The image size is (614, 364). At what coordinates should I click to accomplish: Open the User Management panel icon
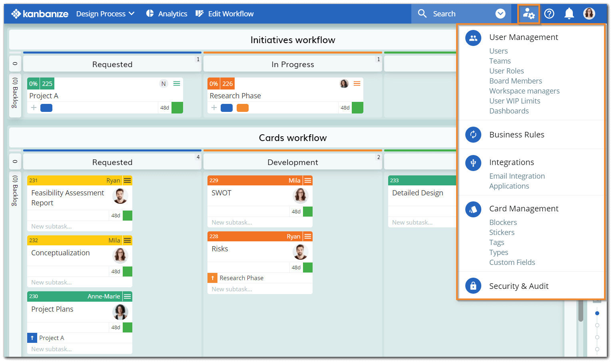[x=473, y=38]
